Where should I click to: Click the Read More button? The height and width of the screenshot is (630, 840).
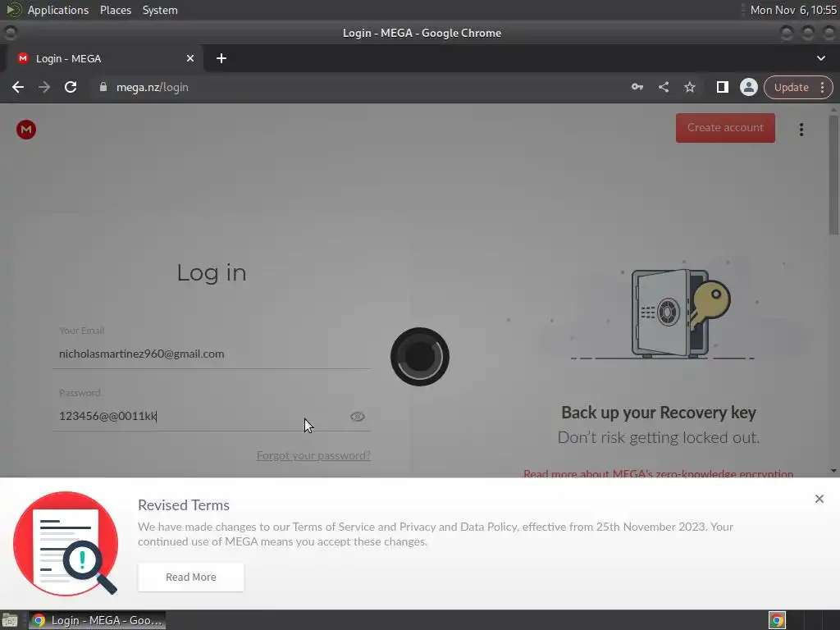[190, 577]
